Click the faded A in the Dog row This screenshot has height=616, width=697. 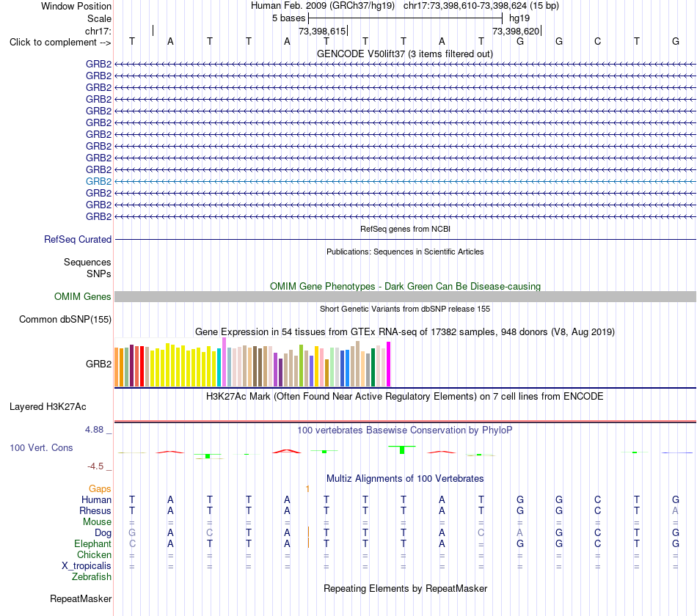click(x=519, y=532)
